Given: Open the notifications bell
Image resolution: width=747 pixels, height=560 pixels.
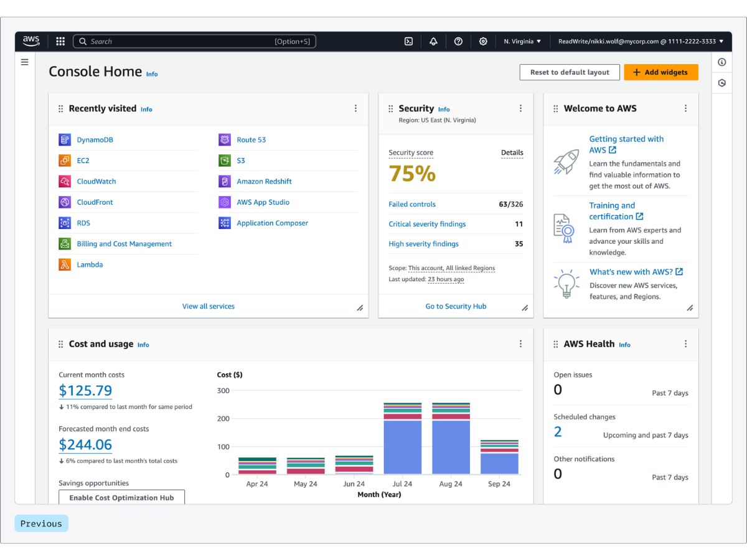Looking at the screenshot, I should (433, 42).
